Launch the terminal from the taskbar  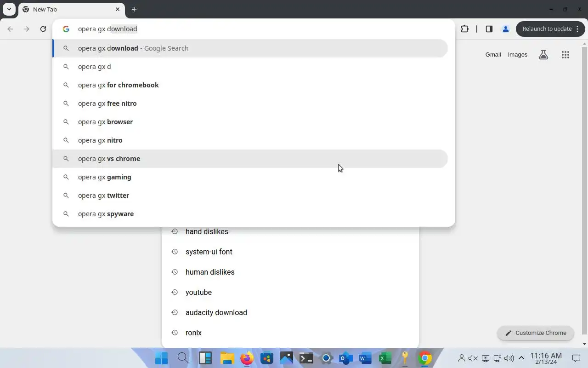click(306, 358)
